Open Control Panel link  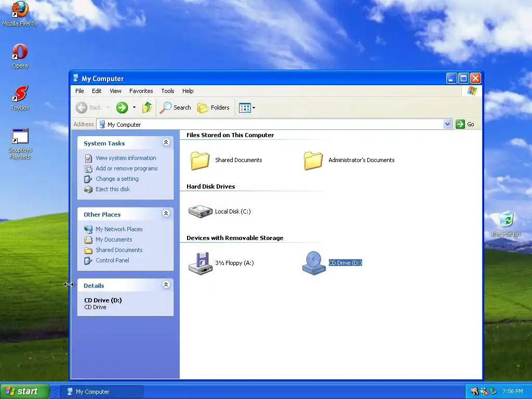112,261
